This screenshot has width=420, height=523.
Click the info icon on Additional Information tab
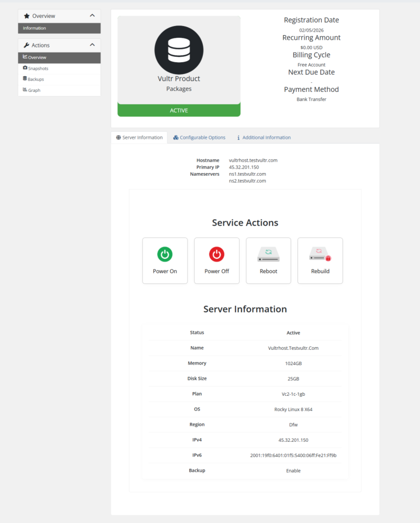click(238, 137)
